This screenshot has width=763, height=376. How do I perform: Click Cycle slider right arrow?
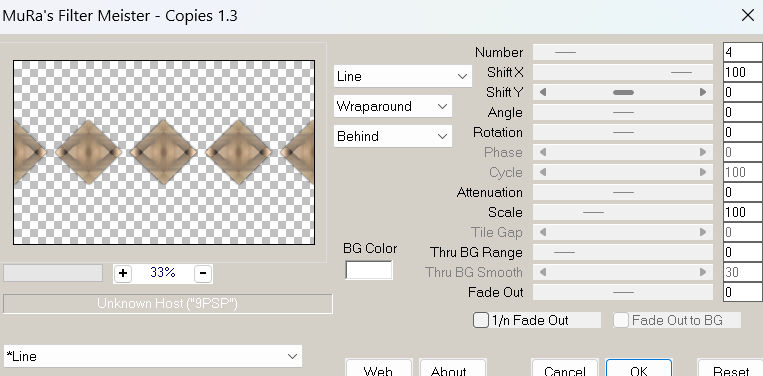703,172
